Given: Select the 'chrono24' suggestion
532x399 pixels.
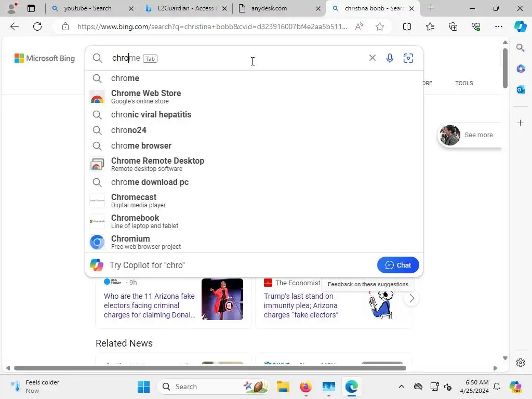Looking at the screenshot, I should 254,130.
